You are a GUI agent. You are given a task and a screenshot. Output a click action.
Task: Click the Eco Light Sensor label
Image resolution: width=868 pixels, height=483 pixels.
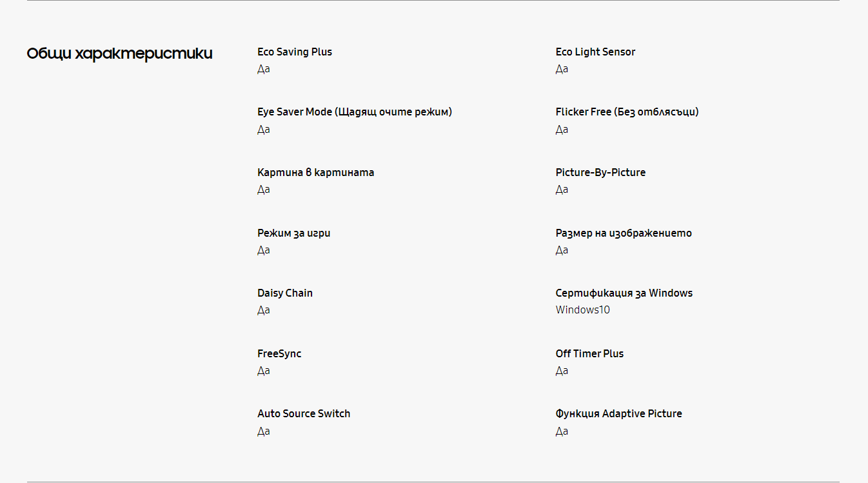(x=595, y=52)
